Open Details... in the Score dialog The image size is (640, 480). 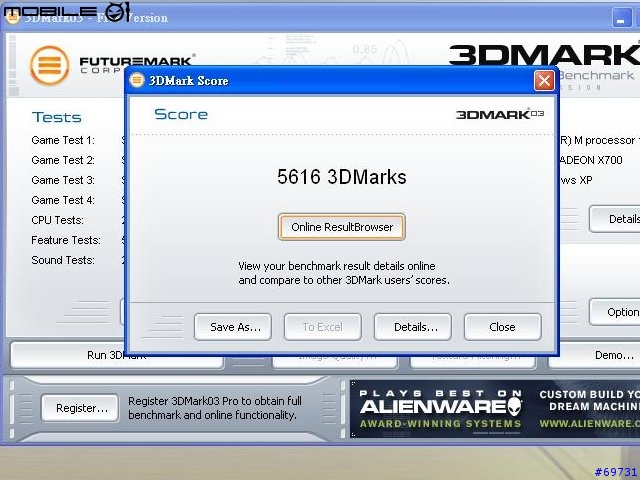(413, 327)
